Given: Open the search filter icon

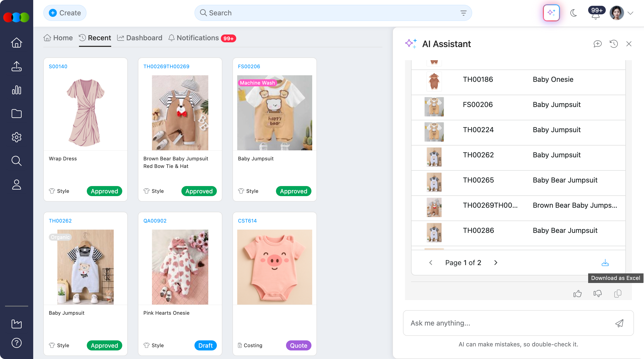Looking at the screenshot, I should (463, 13).
